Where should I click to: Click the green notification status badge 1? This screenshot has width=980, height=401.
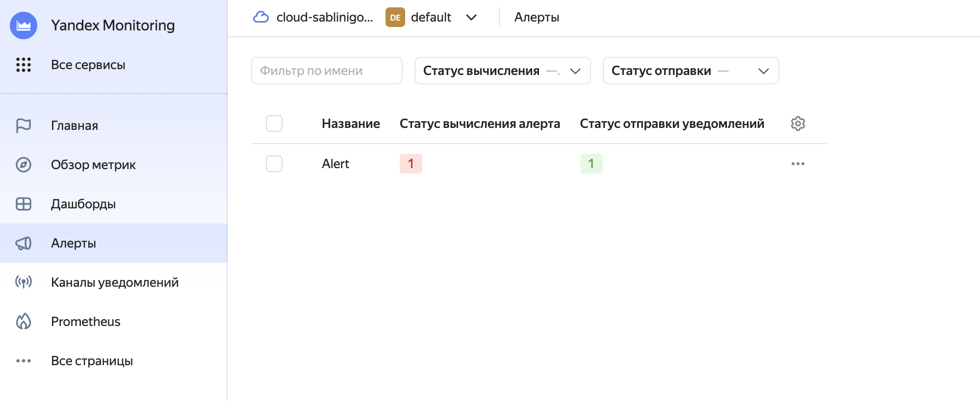coord(592,164)
